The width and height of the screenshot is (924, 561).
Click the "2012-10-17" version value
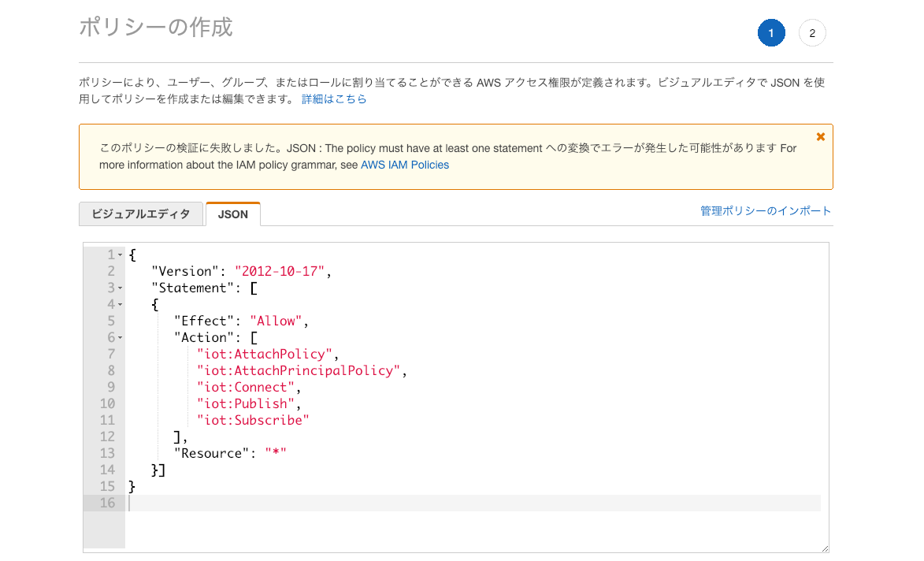(x=280, y=271)
